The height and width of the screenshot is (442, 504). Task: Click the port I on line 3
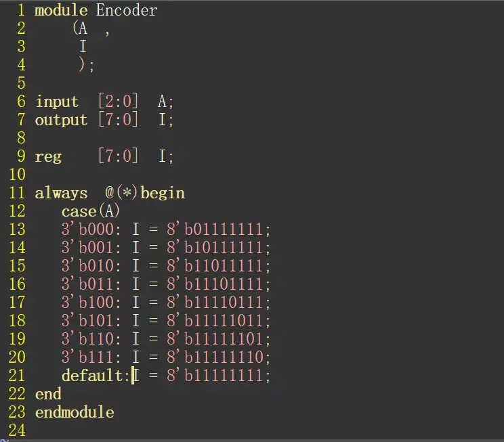click(x=83, y=47)
